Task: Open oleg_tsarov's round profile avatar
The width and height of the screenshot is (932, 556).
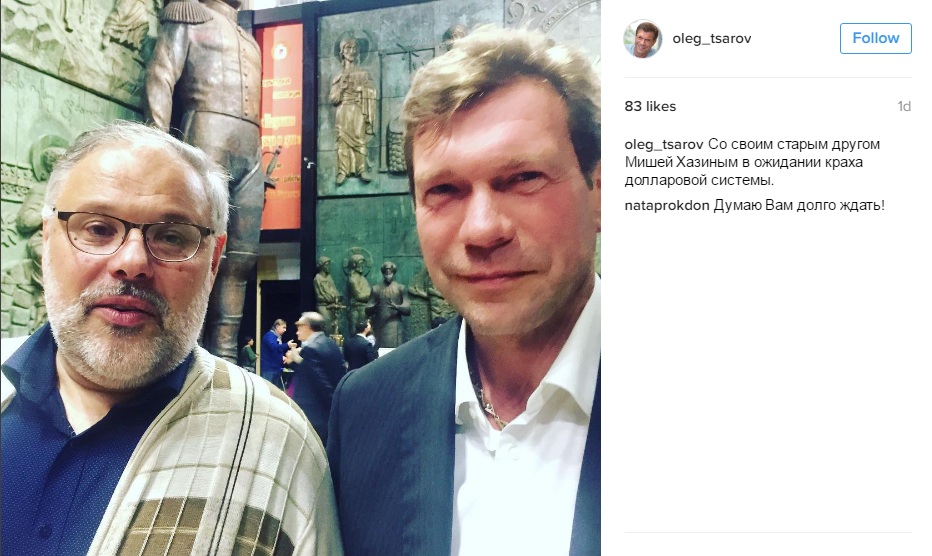Action: [x=643, y=39]
